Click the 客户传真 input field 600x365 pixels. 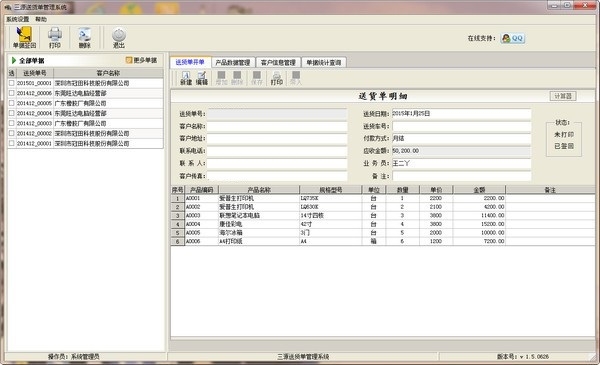pos(277,176)
